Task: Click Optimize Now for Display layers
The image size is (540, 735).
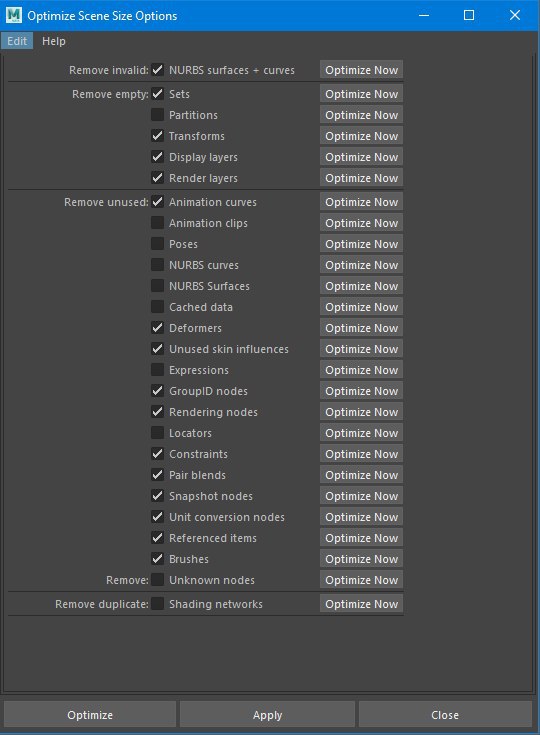Action: [361, 157]
